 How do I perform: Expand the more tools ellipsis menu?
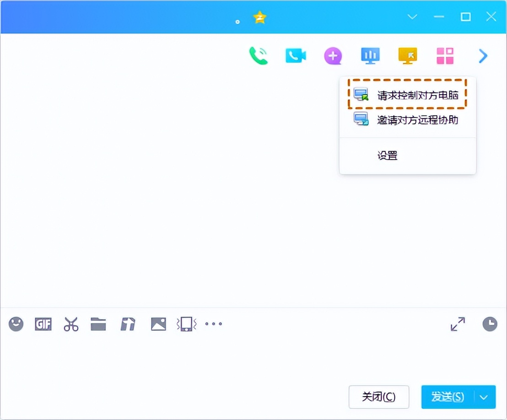(214, 324)
